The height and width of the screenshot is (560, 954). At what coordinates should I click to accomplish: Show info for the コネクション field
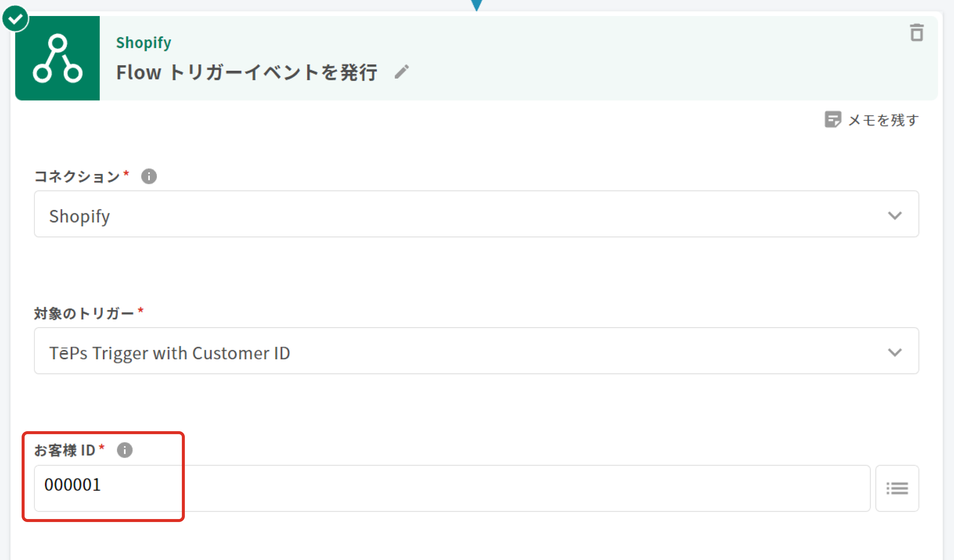(149, 176)
